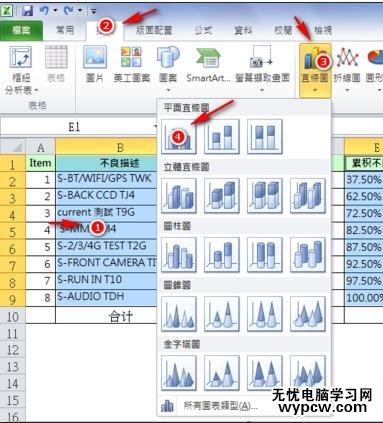Expand the 折線圖 dropdown arrow
The width and height of the screenshot is (383, 423).
pos(347,90)
